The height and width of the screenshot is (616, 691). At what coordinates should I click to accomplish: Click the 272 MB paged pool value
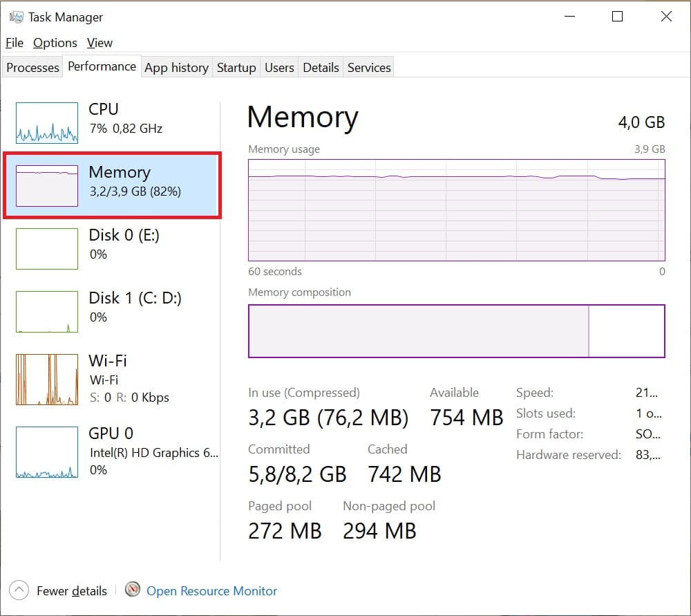[x=285, y=531]
